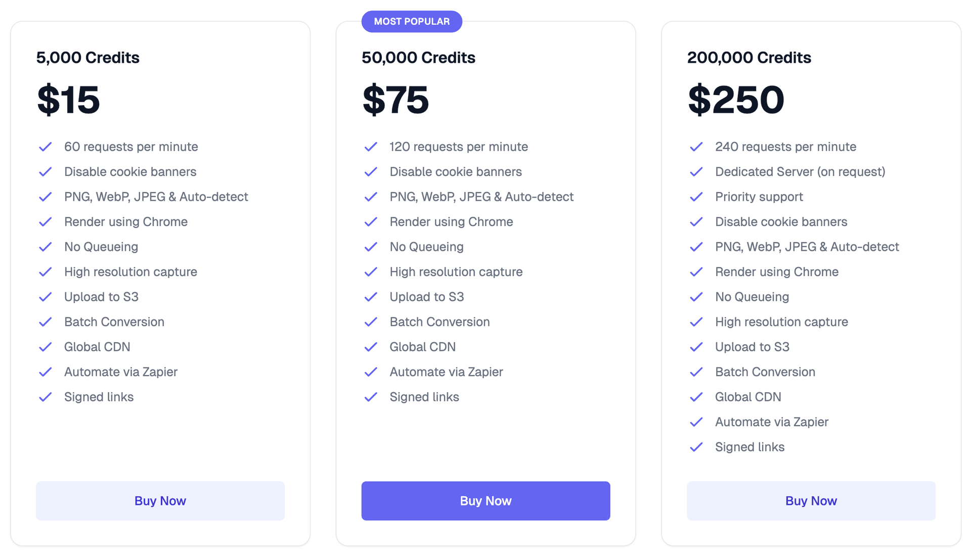The image size is (971, 560).
Task: Click the MOST POPULAR badge
Action: click(x=412, y=21)
